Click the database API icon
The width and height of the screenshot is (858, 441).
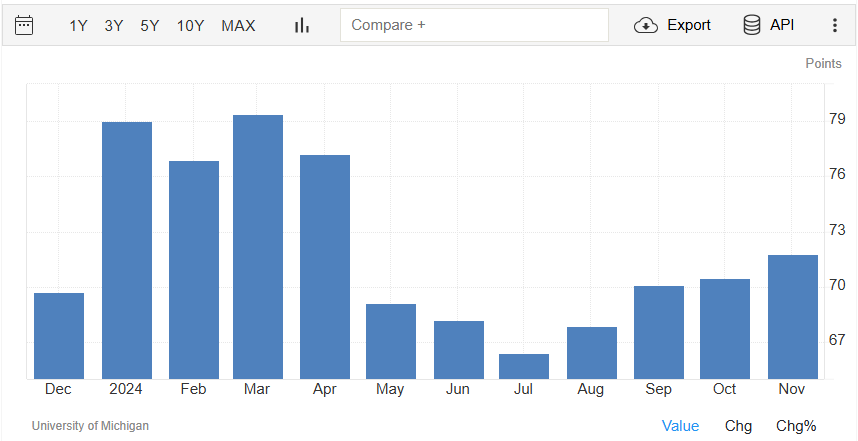click(x=751, y=25)
